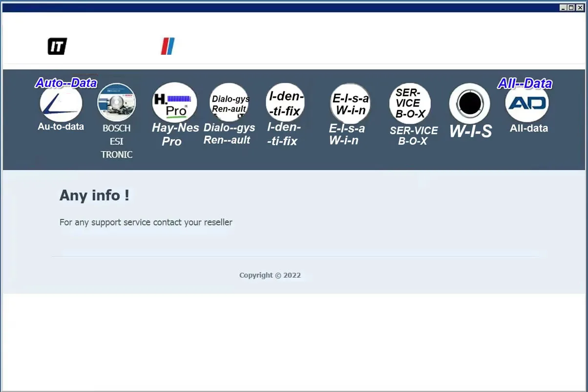588x392 pixels.
Task: Select the I-den--ti-fix caption below icon
Action: (284, 134)
